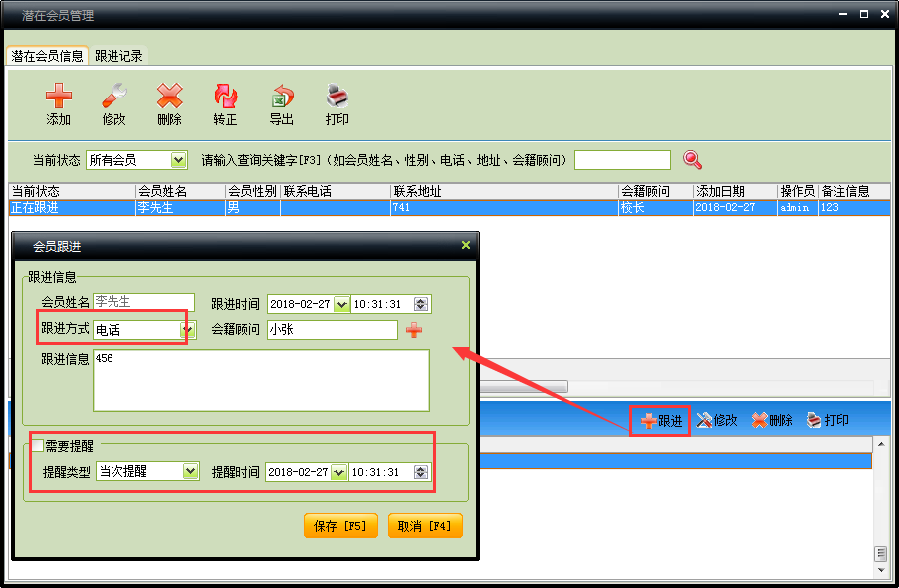Click the 会员性别 column header
This screenshot has height=588, width=899.
[x=253, y=191]
